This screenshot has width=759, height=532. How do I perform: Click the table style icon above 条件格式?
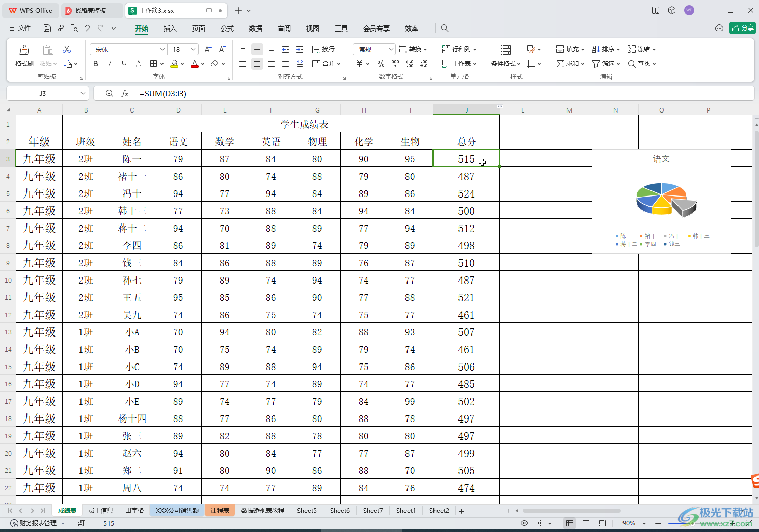[x=506, y=50]
